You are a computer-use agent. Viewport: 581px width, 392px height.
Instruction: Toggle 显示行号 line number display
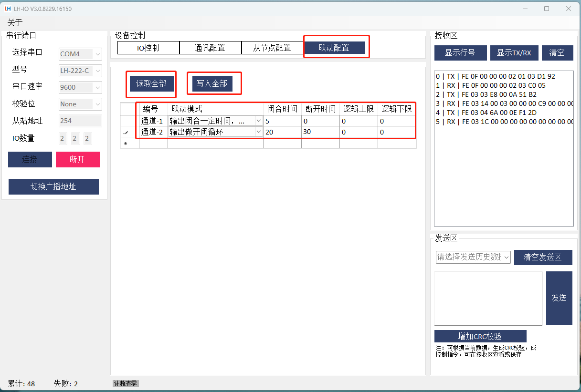point(460,53)
